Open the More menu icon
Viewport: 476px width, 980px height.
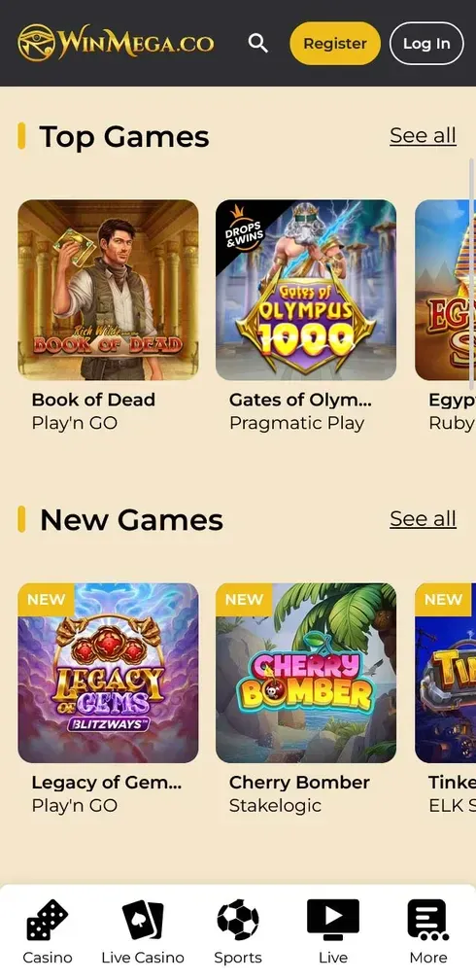pyautogui.click(x=427, y=920)
